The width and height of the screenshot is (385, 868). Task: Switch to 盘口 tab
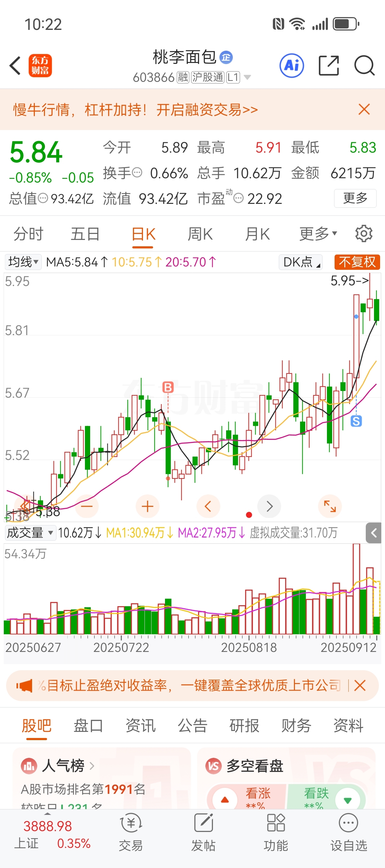click(88, 725)
